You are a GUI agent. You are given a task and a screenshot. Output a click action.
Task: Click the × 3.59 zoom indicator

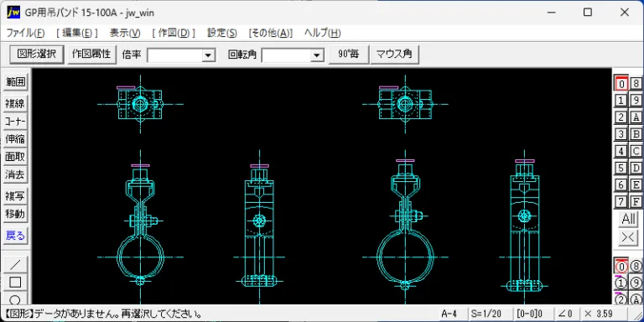tap(604, 314)
